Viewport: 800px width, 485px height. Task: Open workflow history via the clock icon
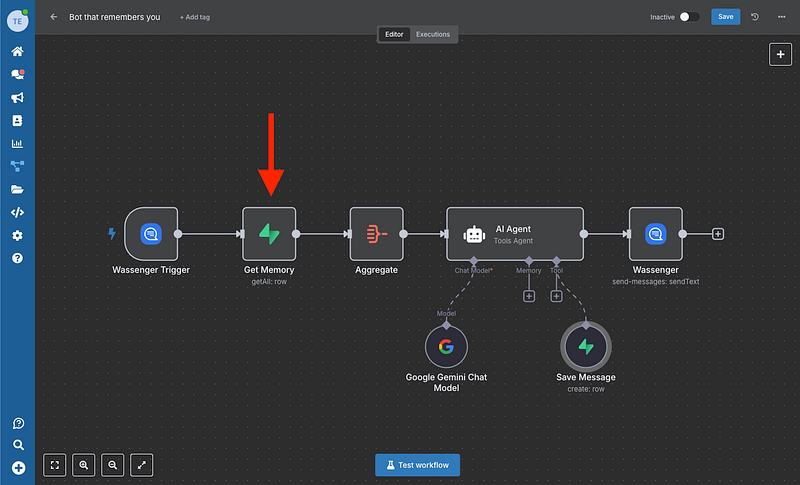pyautogui.click(x=754, y=17)
